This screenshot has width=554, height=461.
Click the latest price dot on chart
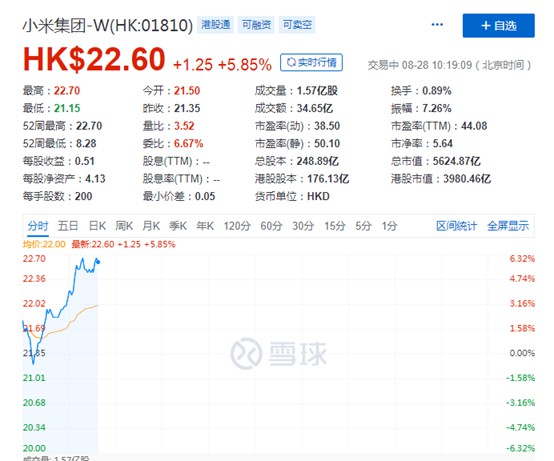pos(98,262)
